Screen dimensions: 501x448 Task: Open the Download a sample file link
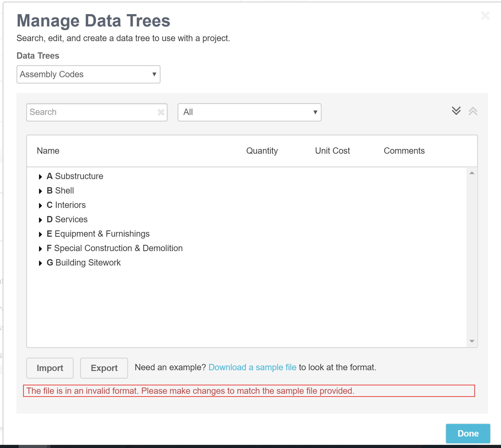coord(252,367)
